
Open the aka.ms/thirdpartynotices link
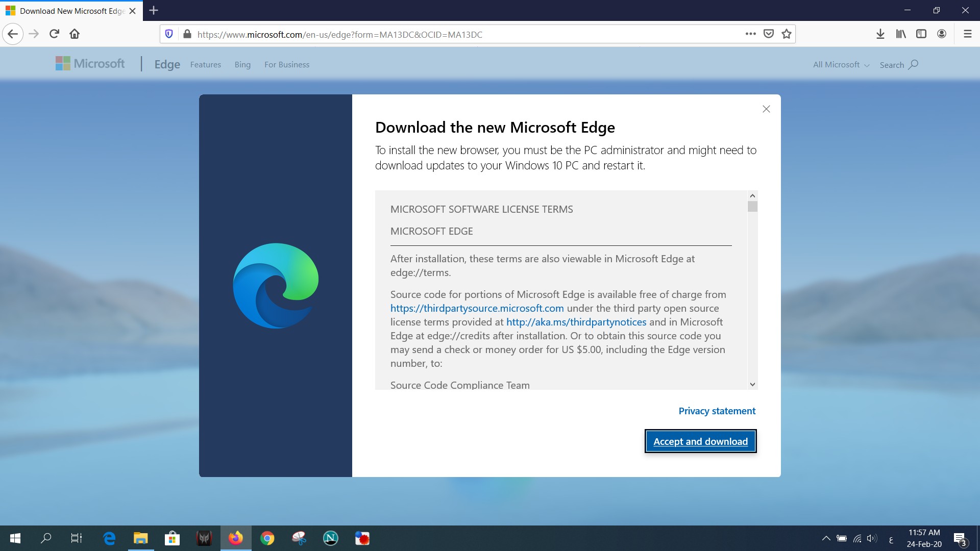click(576, 322)
